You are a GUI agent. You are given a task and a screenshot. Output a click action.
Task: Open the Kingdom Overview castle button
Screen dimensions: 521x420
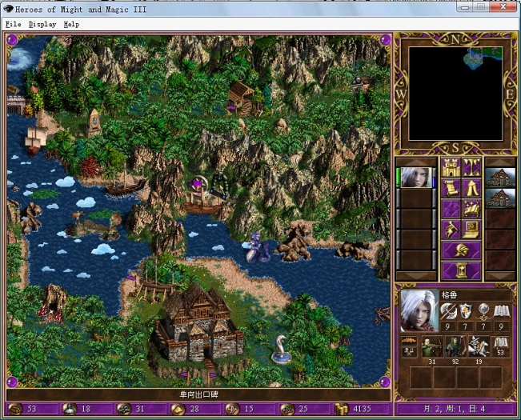coord(451,168)
